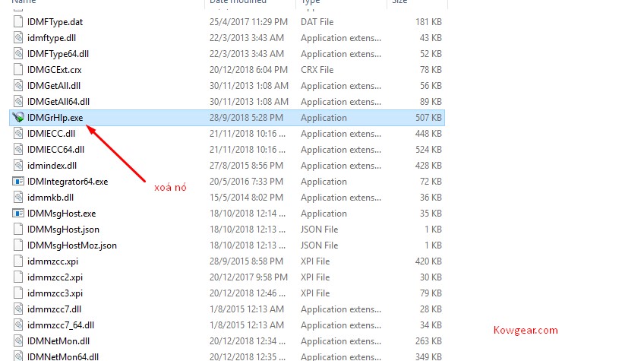Click date 20/12/2018 6:04 PM
Viewport: 644px width, 361px height.
[x=248, y=70]
